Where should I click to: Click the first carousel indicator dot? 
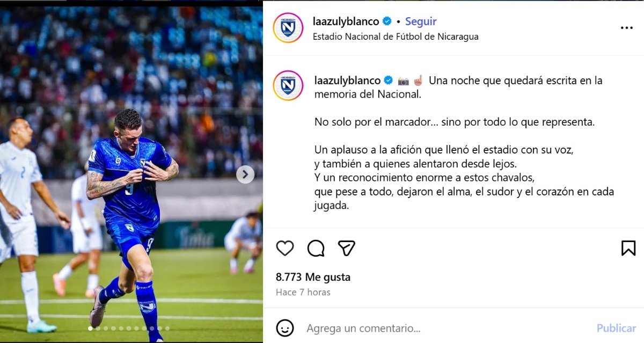[x=90, y=328]
